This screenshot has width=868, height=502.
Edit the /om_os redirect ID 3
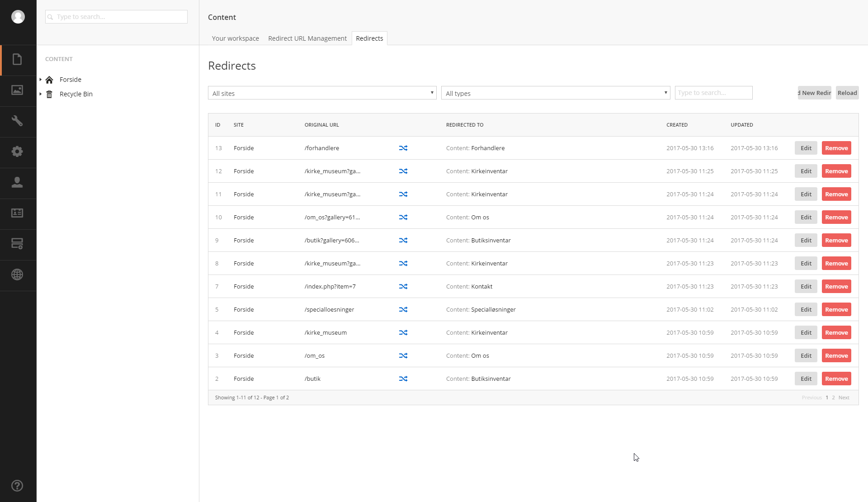(x=806, y=355)
